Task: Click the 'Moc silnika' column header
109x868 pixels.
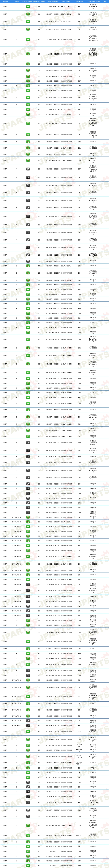Action: pyautogui.click(x=66, y=1)
